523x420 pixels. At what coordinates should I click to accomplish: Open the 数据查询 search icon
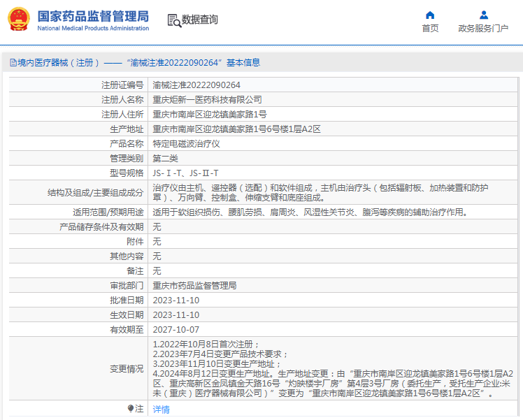(x=174, y=20)
